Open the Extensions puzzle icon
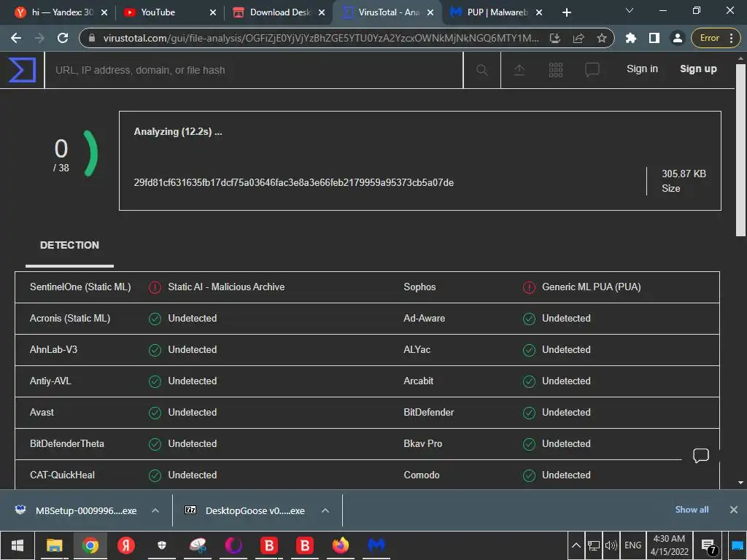Image resolution: width=747 pixels, height=560 pixels. [631, 38]
